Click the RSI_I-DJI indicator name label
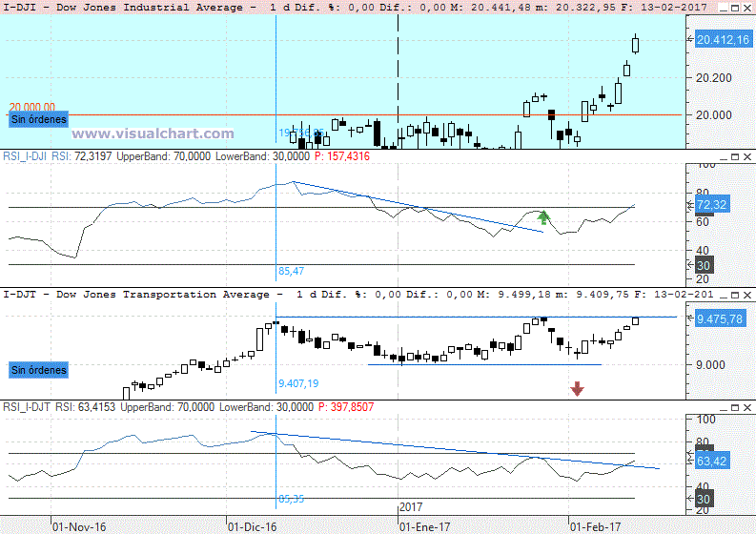This screenshot has height=534, width=756. (25, 156)
